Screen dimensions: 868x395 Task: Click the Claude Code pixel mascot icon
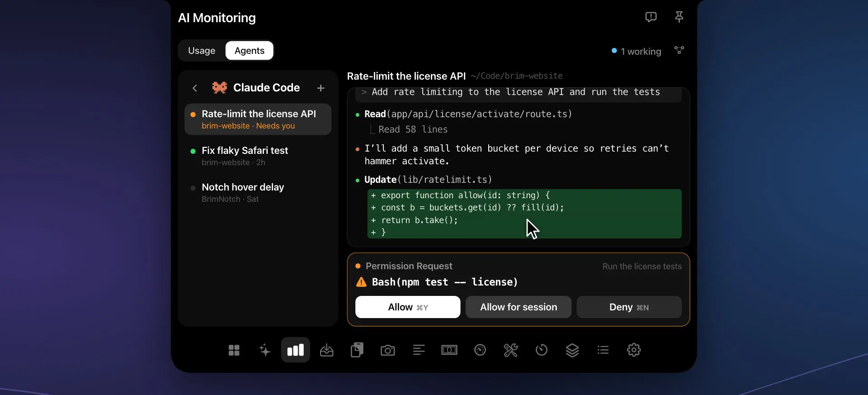click(220, 88)
